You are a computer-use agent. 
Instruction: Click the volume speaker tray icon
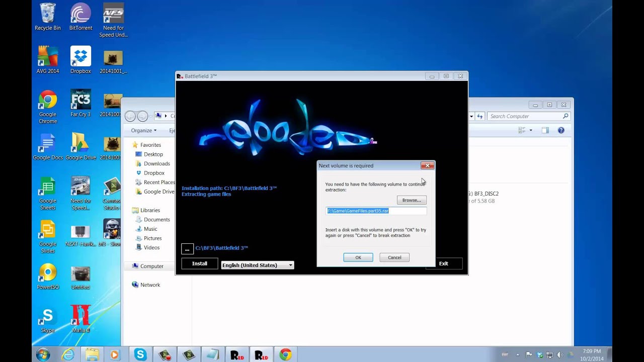(x=560, y=355)
